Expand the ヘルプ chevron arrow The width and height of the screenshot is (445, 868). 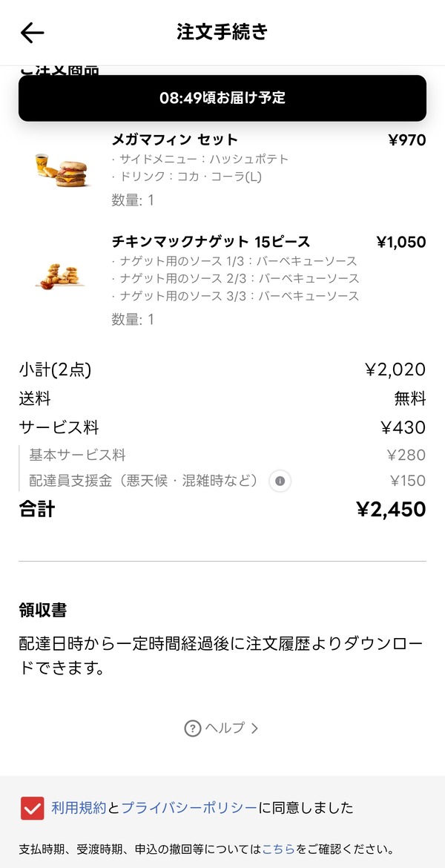tap(254, 729)
